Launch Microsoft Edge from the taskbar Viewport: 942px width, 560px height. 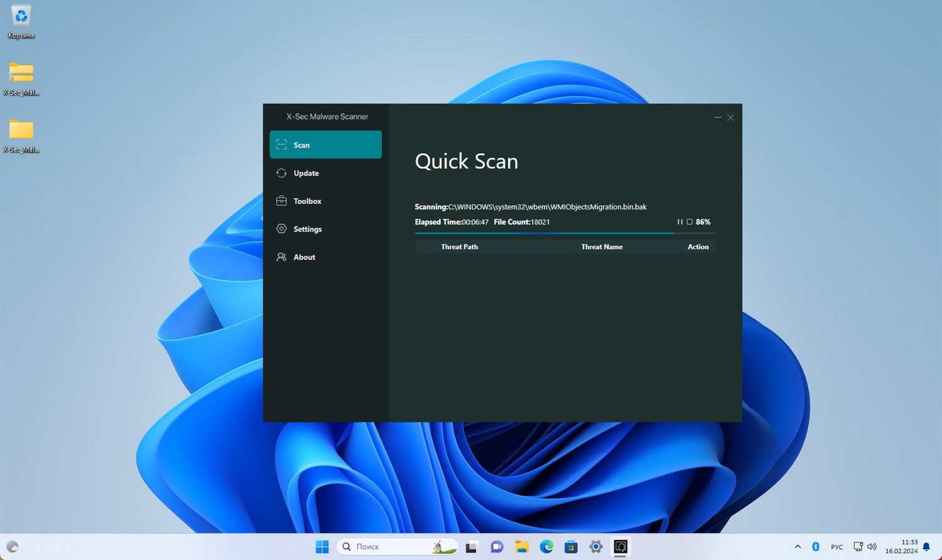click(546, 547)
